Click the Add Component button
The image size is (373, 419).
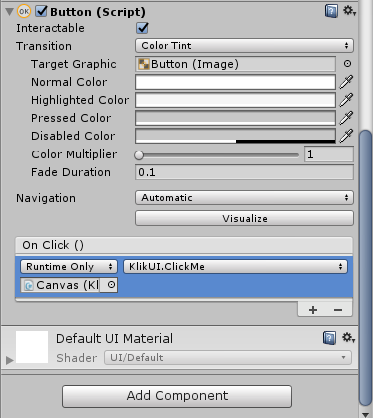pos(177,396)
